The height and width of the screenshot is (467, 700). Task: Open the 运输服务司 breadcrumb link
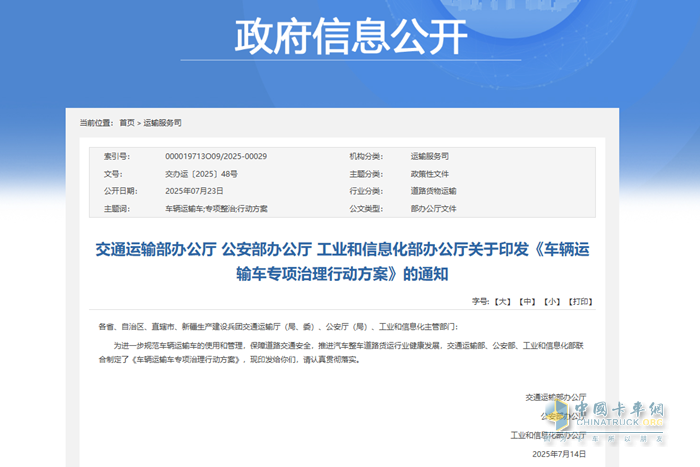[162, 123]
